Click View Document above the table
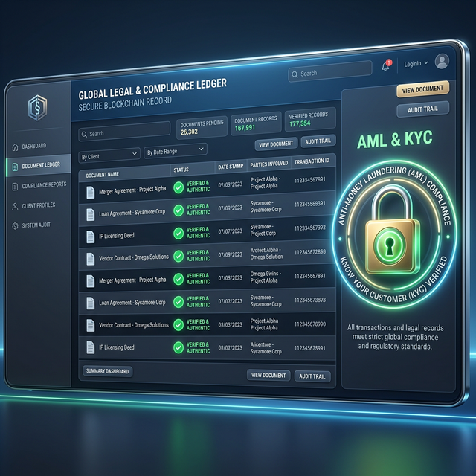Screen dimensions: 476x476 [x=276, y=145]
